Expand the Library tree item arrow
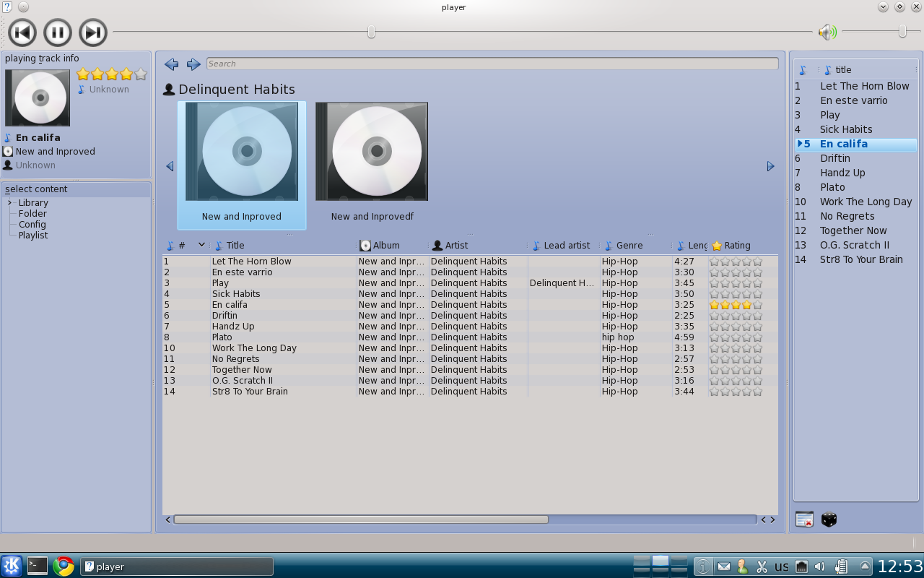Image resolution: width=924 pixels, height=578 pixels. click(10, 202)
